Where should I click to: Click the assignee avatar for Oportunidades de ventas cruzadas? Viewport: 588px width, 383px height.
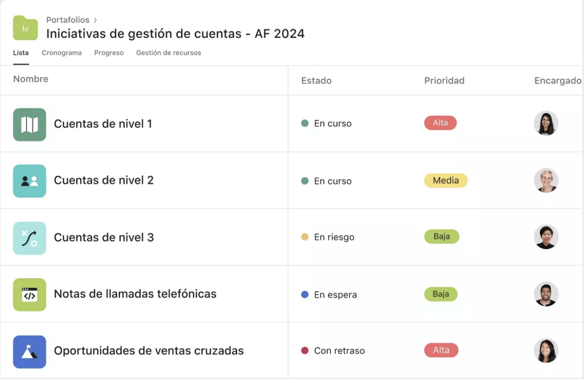click(546, 351)
